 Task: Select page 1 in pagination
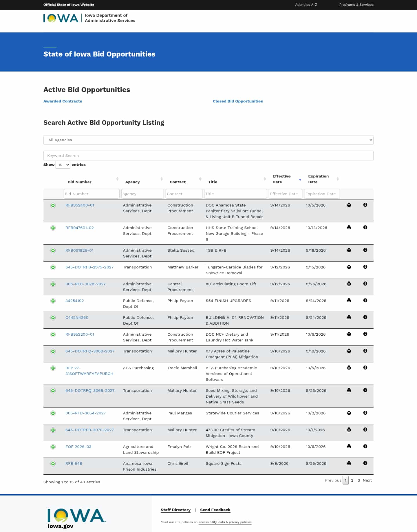pyautogui.click(x=345, y=480)
